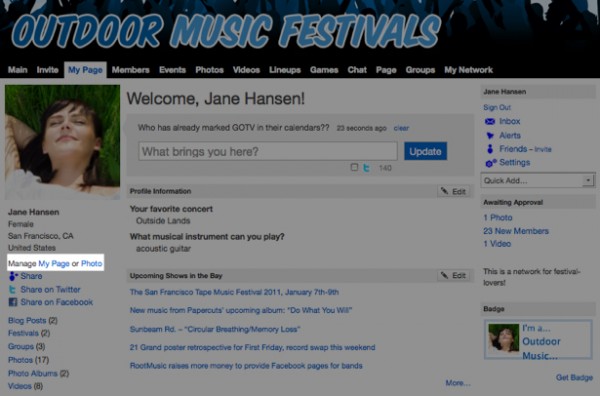Open '1 Video' awaiting approval
Screen dimensions: 600x396
(x=497, y=243)
